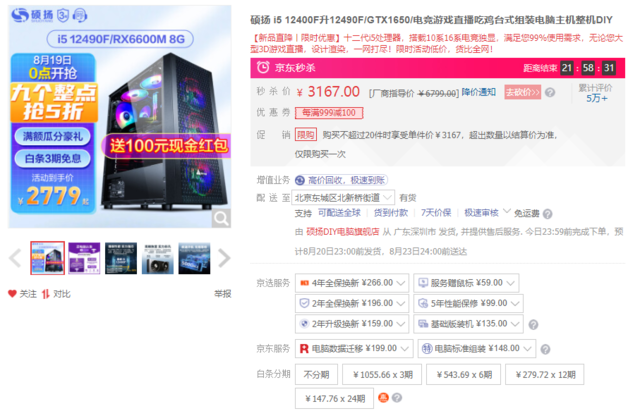Open the 电脑标准组装 ¥148.00 dropdown
Image resolution: width=640 pixels, height=411 pixels.
477,349
